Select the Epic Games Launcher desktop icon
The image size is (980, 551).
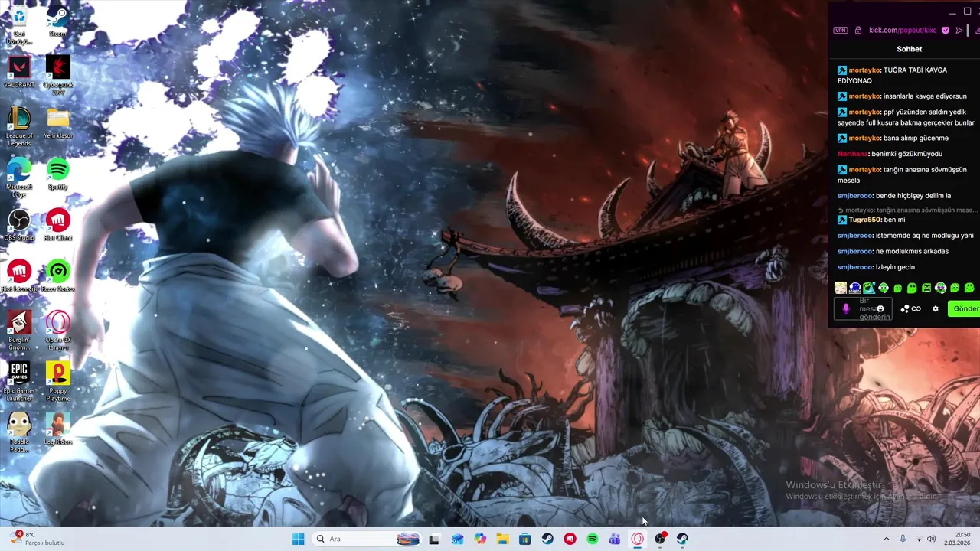(x=19, y=381)
